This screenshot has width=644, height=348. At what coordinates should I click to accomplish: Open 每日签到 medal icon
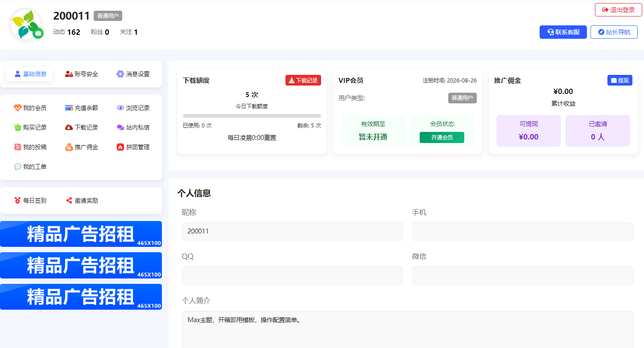17,201
